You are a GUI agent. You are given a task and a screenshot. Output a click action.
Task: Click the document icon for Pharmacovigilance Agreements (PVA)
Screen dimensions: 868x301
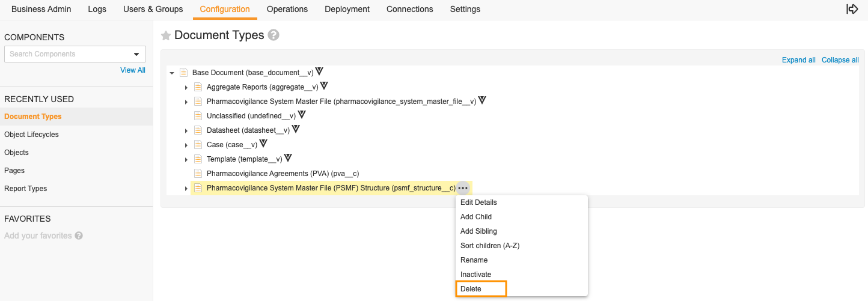(198, 173)
